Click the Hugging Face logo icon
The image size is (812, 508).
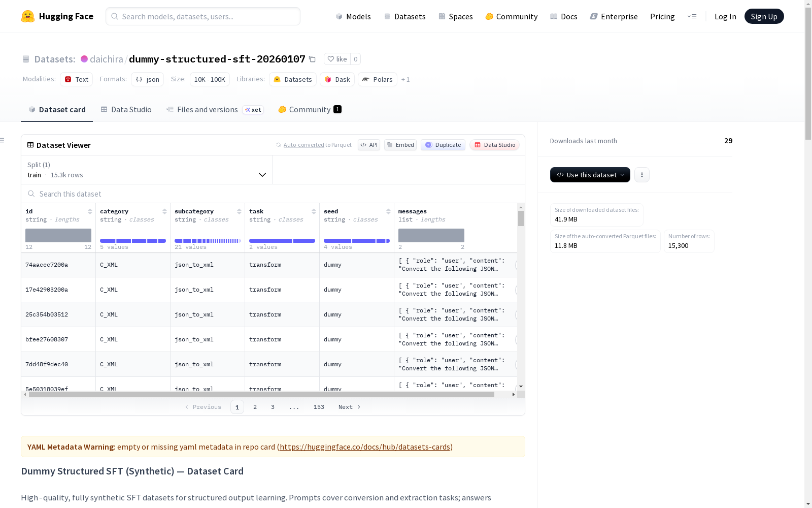coord(28,16)
